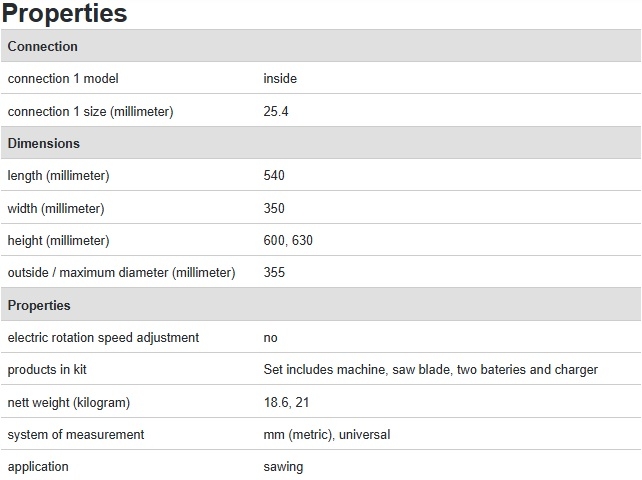642x480 pixels.
Task: Click the outside / maximum diameter label
Action: (122, 273)
